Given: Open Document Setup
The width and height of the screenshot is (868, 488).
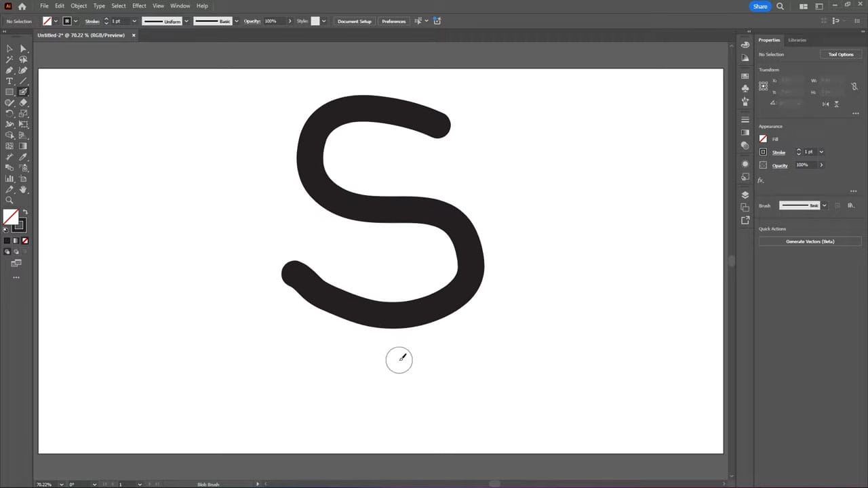Looking at the screenshot, I should pyautogui.click(x=354, y=21).
